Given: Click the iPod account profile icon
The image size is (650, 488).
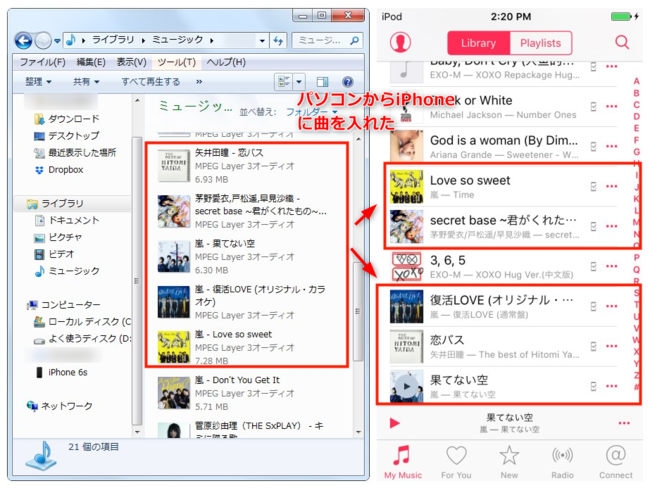Looking at the screenshot, I should (x=400, y=42).
